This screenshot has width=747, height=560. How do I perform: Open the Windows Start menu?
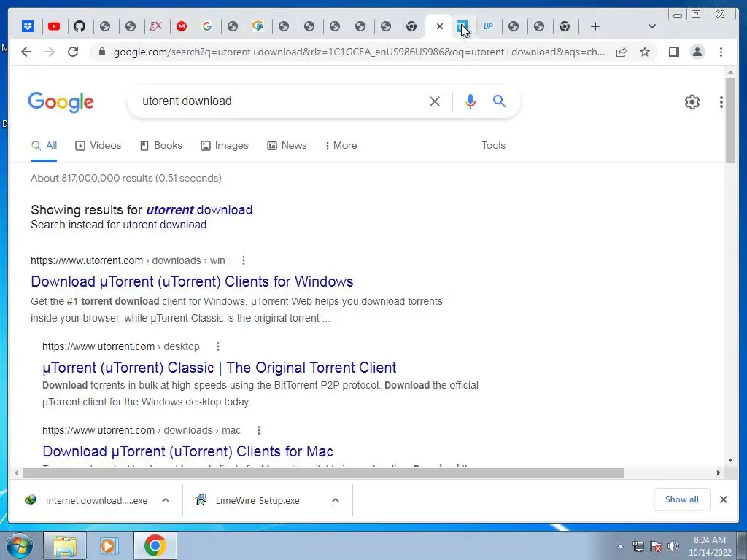click(x=20, y=545)
